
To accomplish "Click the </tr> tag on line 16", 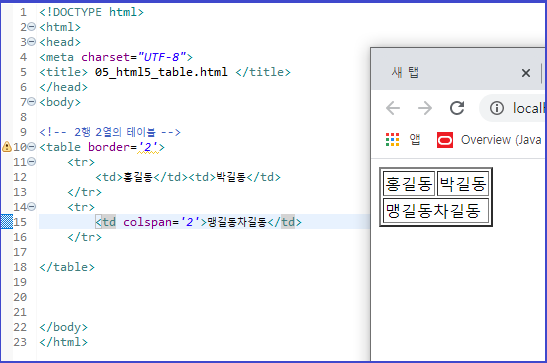I will point(84,237).
